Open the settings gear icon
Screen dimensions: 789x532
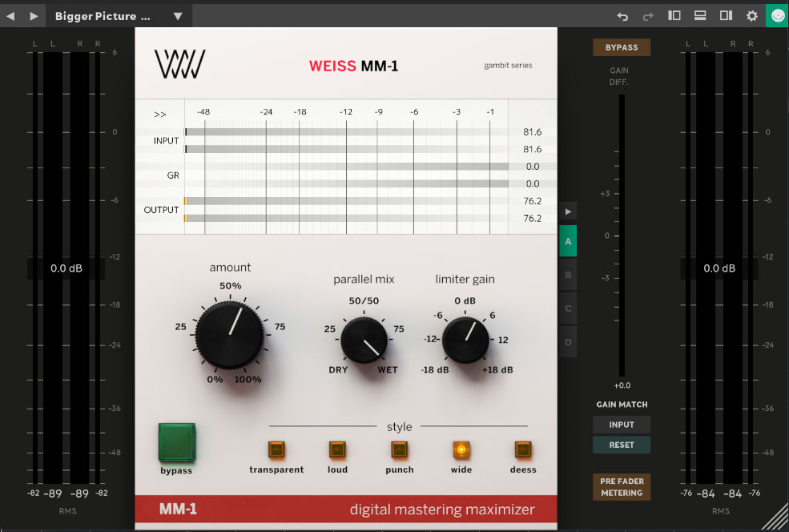pos(752,16)
